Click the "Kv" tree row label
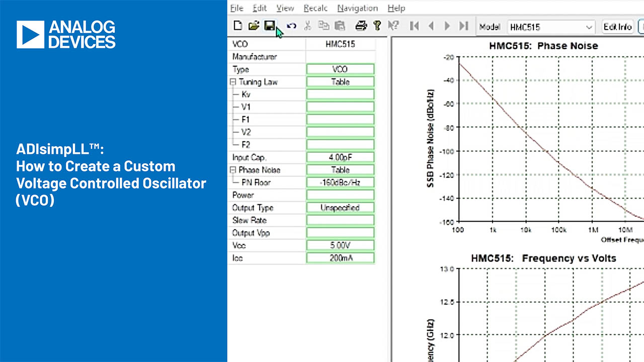This screenshot has width=644, height=362. coord(246,95)
